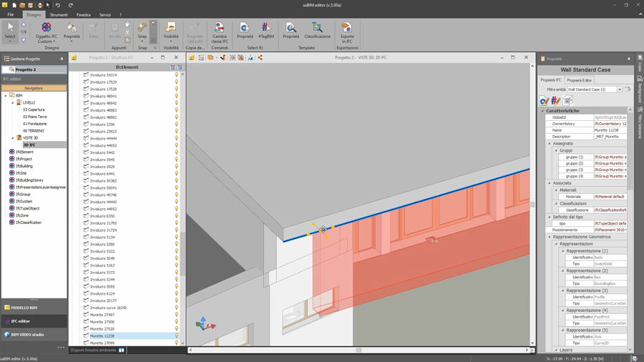644x362 pixels.
Task: Switch to the Finestra ribbon tab
Action: (x=84, y=15)
